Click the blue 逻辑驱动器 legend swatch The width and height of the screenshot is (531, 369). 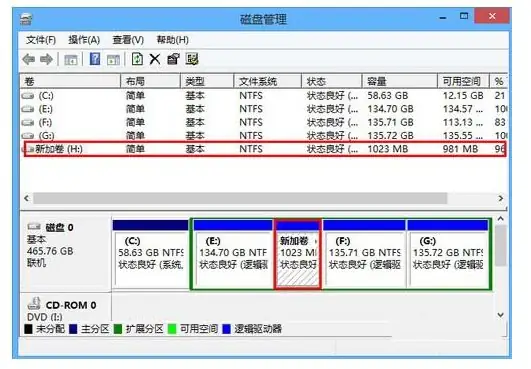click(227, 329)
